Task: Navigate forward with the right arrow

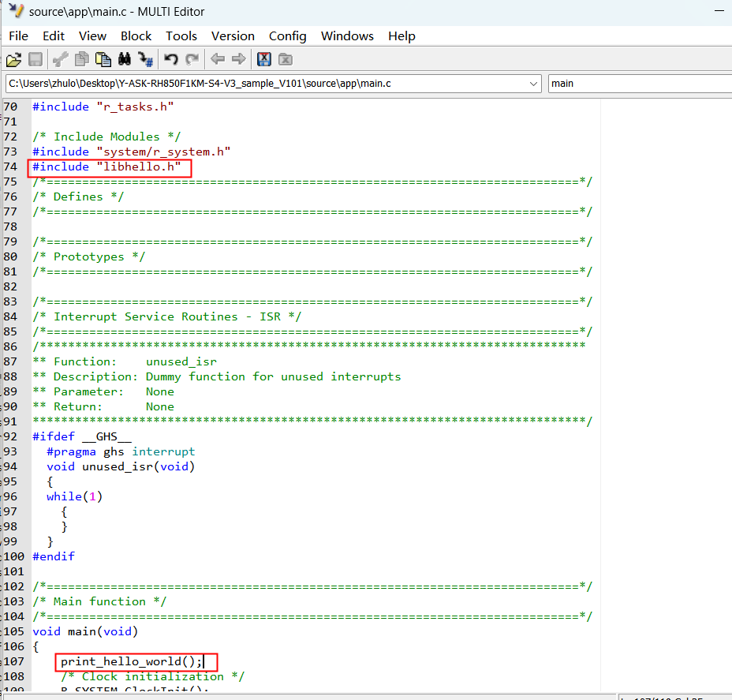Action: (238, 59)
